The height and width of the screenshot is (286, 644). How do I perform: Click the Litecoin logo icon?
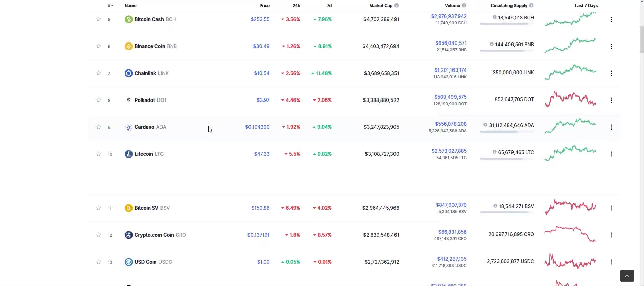pyautogui.click(x=128, y=154)
